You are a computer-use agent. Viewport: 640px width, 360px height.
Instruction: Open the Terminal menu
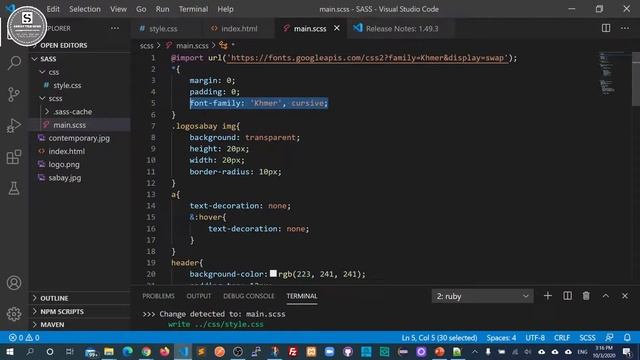click(193, 9)
